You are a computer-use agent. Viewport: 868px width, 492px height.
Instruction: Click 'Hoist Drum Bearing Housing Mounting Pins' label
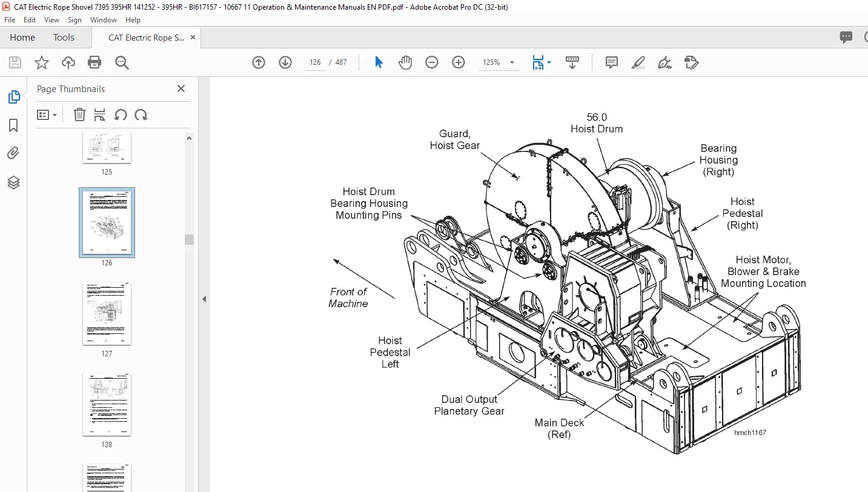coord(369,204)
